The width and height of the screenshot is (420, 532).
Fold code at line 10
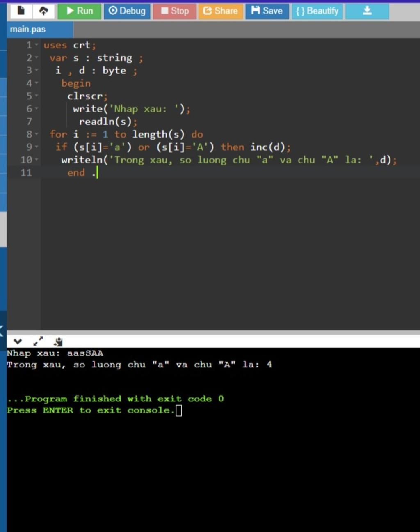tap(37, 160)
